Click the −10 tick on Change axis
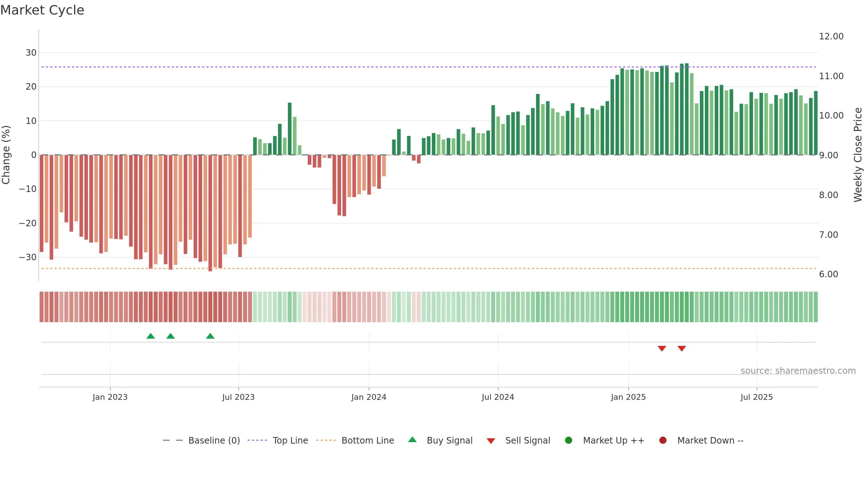 coord(28,189)
